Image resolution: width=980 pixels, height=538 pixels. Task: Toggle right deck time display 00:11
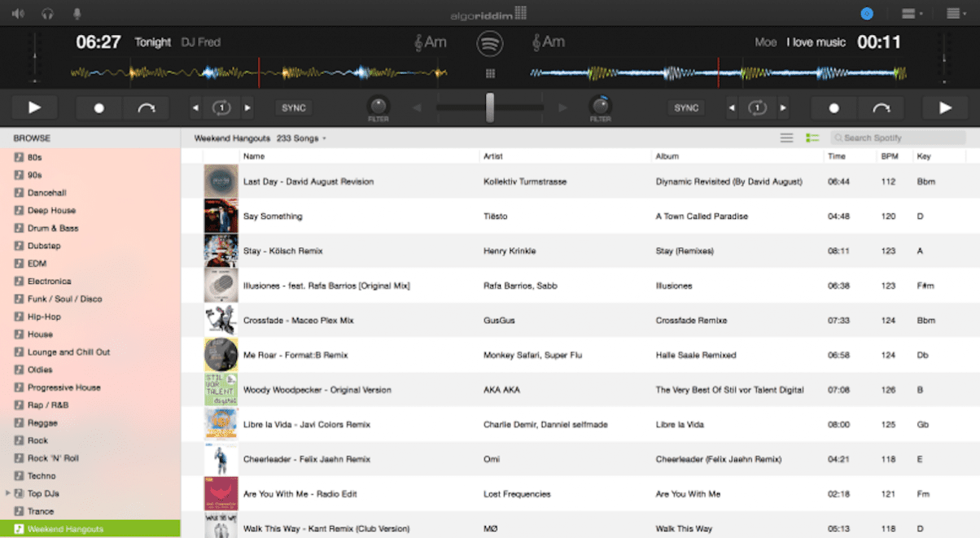click(x=879, y=42)
